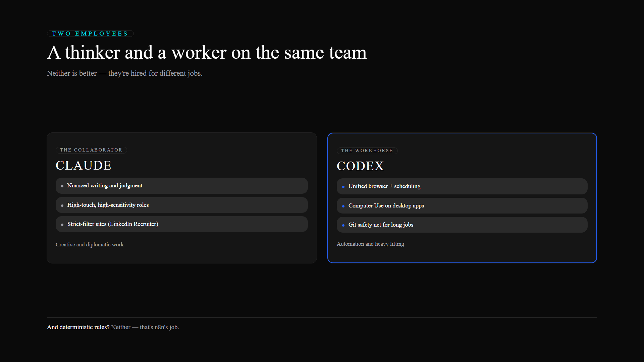644x362 pixels.
Task: Select 'Git safety net for long jobs' row
Action: [462, 225]
